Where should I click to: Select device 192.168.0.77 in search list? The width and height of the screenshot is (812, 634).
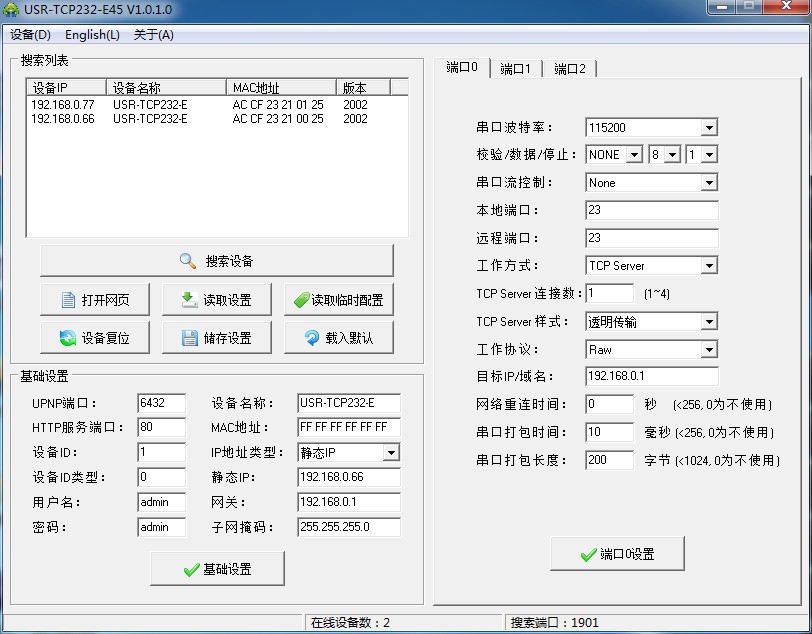[x=63, y=104]
